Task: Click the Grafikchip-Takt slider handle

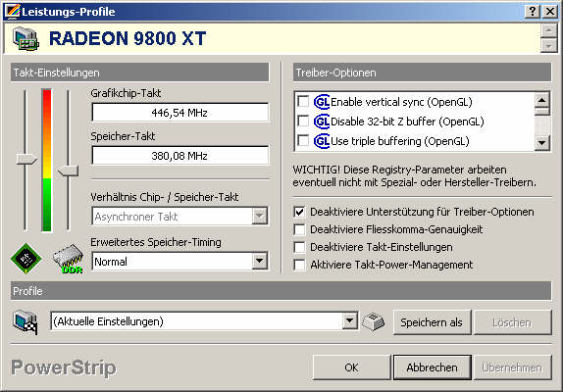Action: (26, 159)
